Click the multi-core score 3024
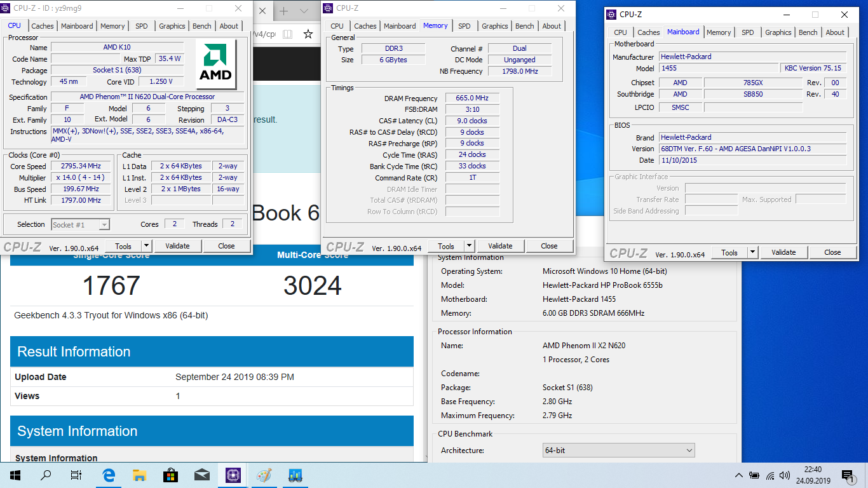This screenshot has height=488, width=868. tap(313, 286)
